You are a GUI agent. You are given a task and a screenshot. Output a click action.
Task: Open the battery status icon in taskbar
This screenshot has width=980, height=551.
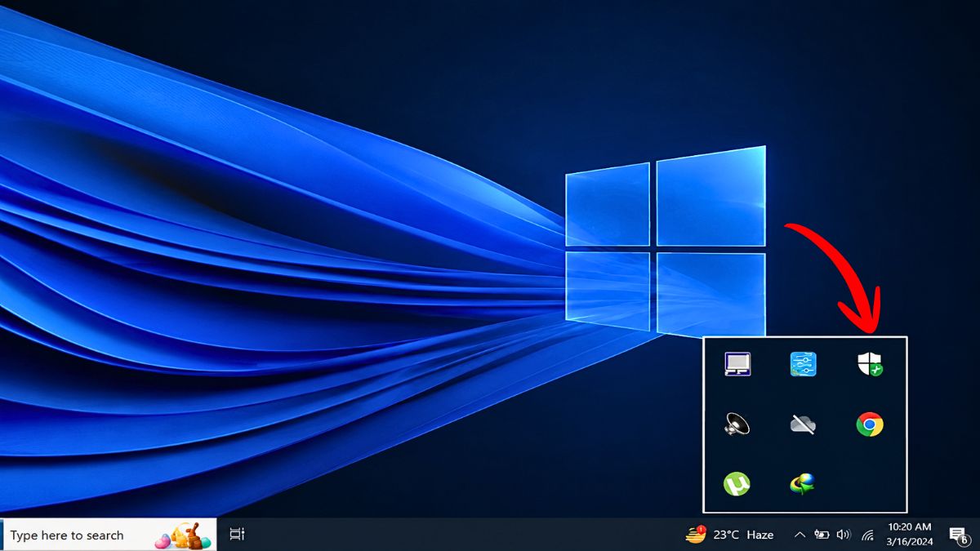pyautogui.click(x=822, y=535)
